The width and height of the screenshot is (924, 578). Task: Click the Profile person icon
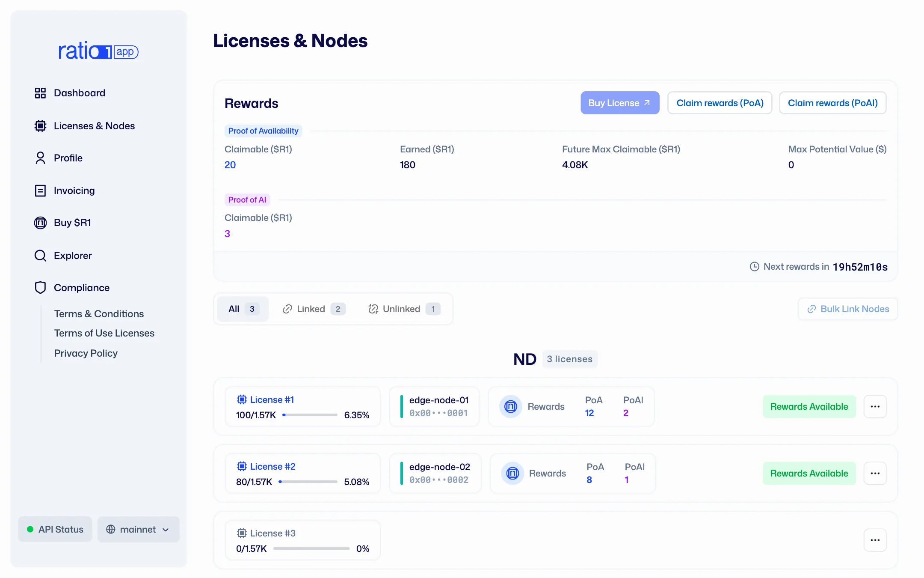coord(40,158)
